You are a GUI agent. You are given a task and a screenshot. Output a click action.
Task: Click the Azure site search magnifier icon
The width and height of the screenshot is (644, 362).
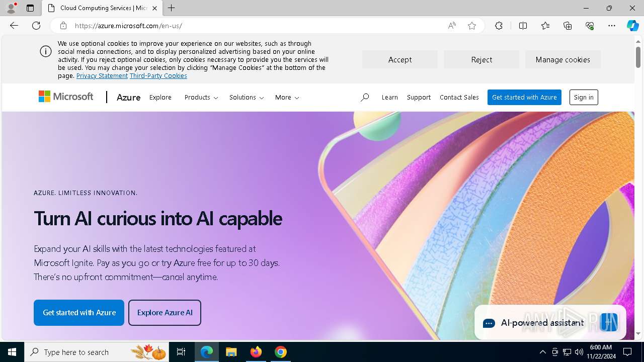365,98
